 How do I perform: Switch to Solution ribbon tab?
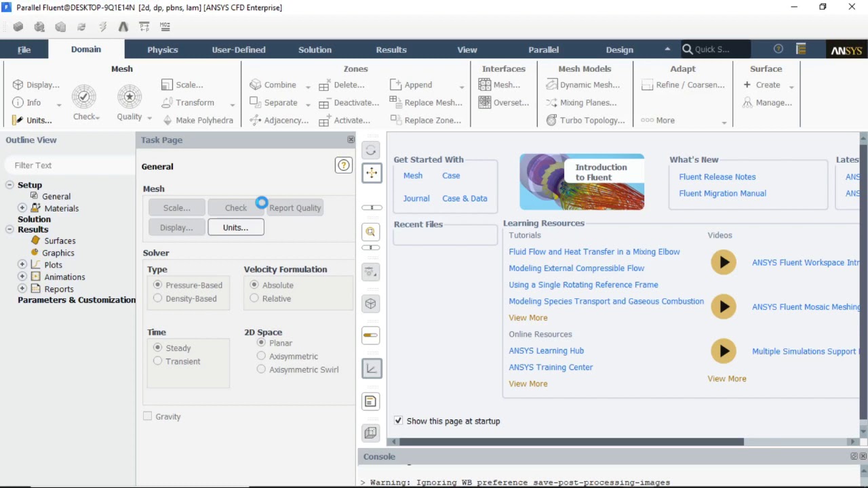[x=315, y=49]
